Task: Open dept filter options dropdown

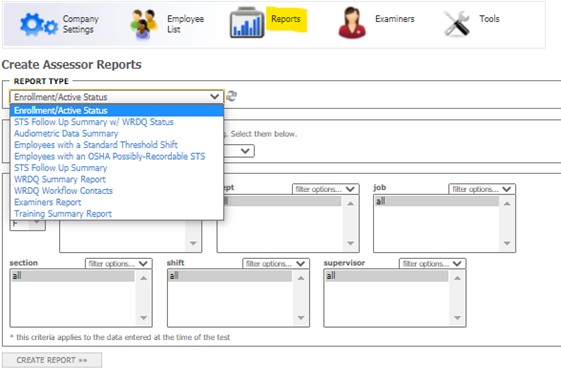Action: [x=326, y=189]
